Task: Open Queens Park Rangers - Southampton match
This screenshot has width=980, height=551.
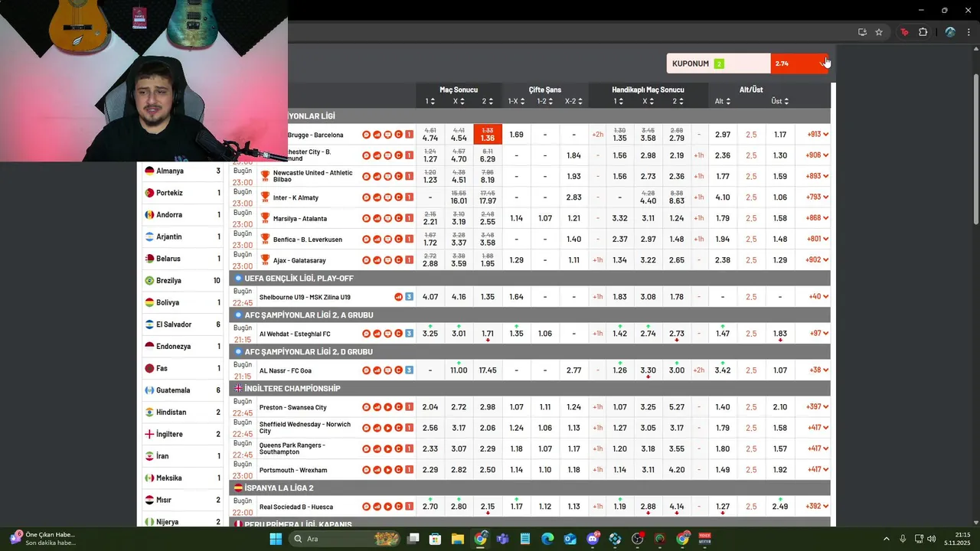Action: click(x=292, y=448)
